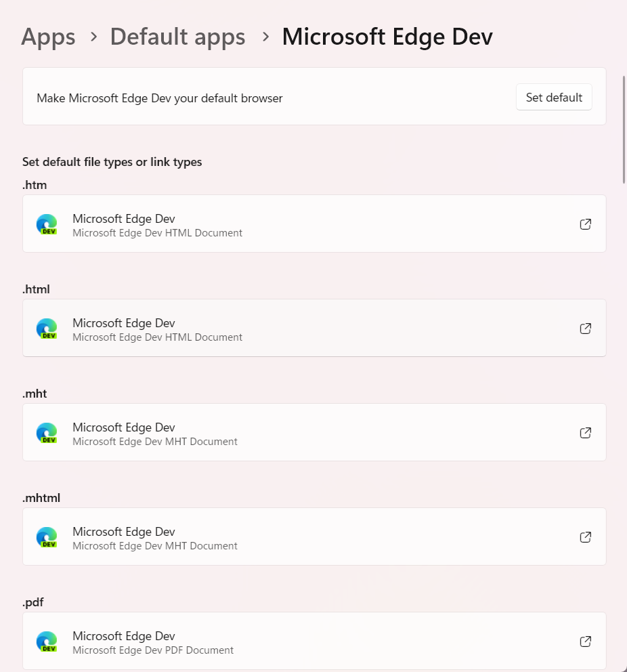The width and height of the screenshot is (627, 672).
Task: Click the Microsoft Edge Dev icon for .mhtml
Action: coord(47,537)
